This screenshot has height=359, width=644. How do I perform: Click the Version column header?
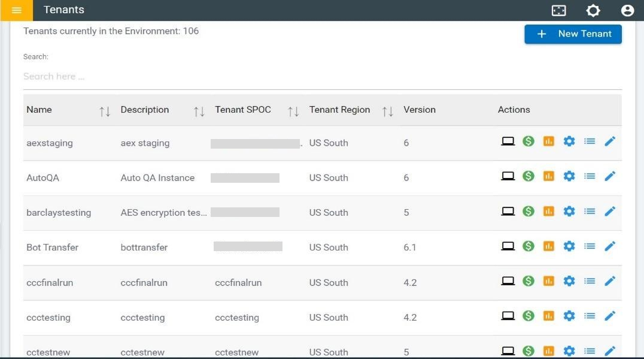420,110
